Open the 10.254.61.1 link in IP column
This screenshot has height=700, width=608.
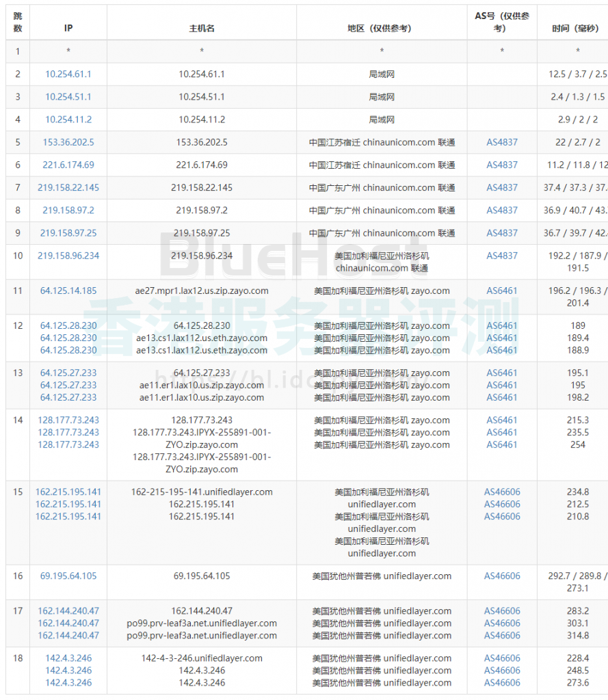coord(68,74)
